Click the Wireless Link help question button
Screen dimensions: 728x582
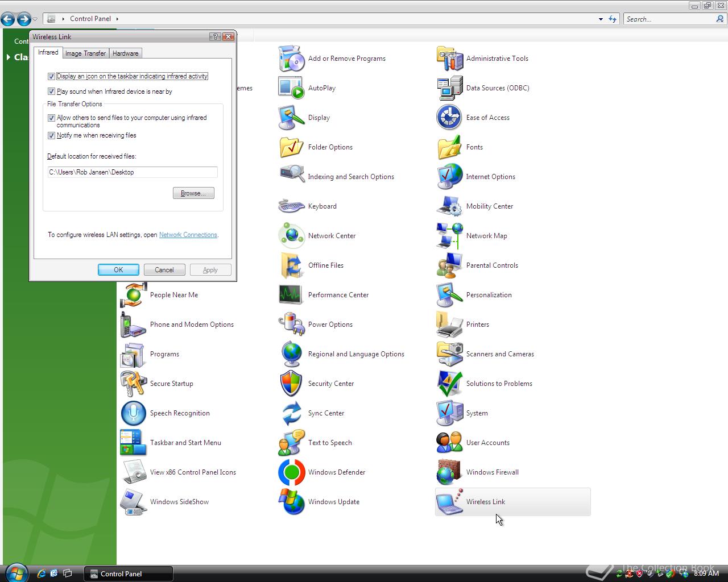216,36
